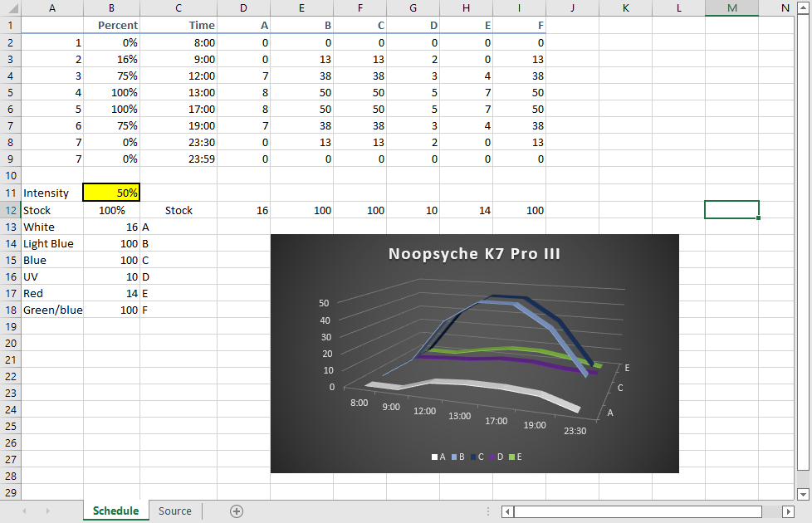
Task: Click legend entry A in the chart
Action: click(x=438, y=457)
